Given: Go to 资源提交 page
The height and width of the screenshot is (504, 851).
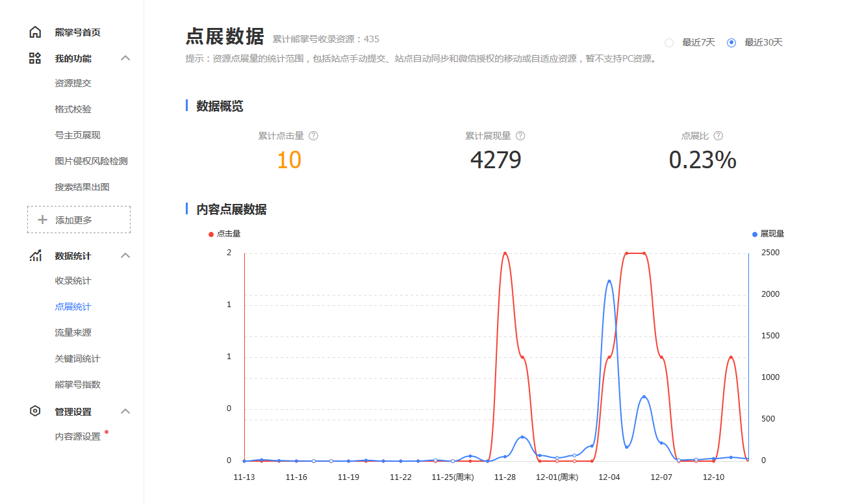Looking at the screenshot, I should tap(73, 84).
